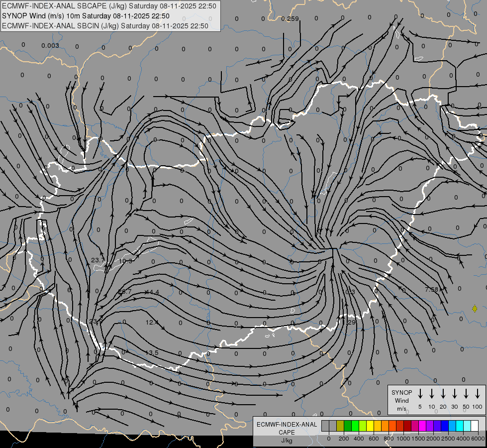Click the 10.3 CAPE value
This screenshot has width=487, height=448.
125,261
